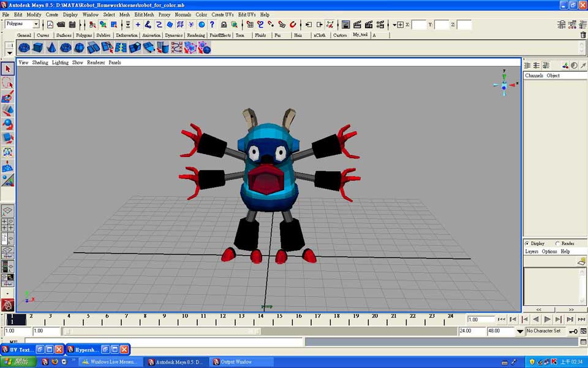This screenshot has width=588, height=368.
Task: Click the snap to curves icon
Action: pos(260,25)
